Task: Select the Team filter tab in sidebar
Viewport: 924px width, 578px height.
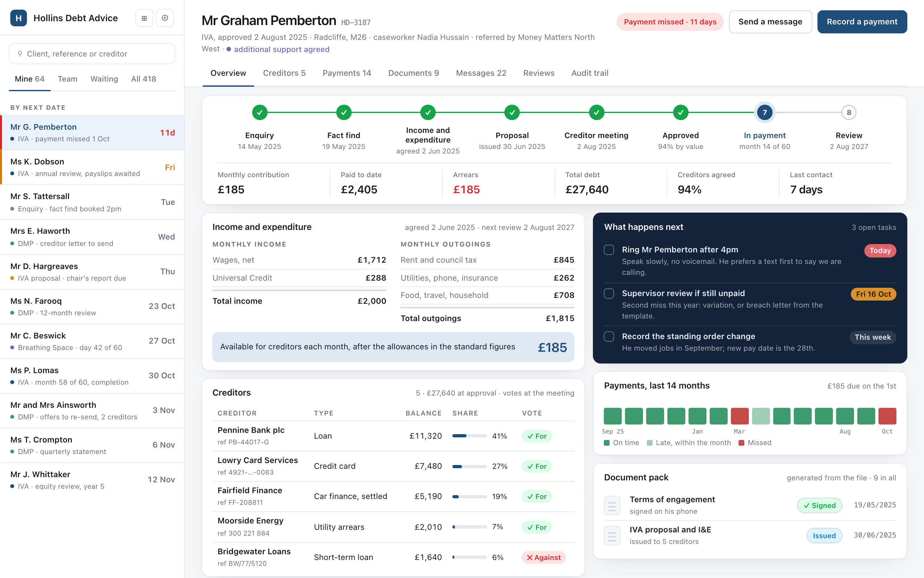Action: coord(68,79)
